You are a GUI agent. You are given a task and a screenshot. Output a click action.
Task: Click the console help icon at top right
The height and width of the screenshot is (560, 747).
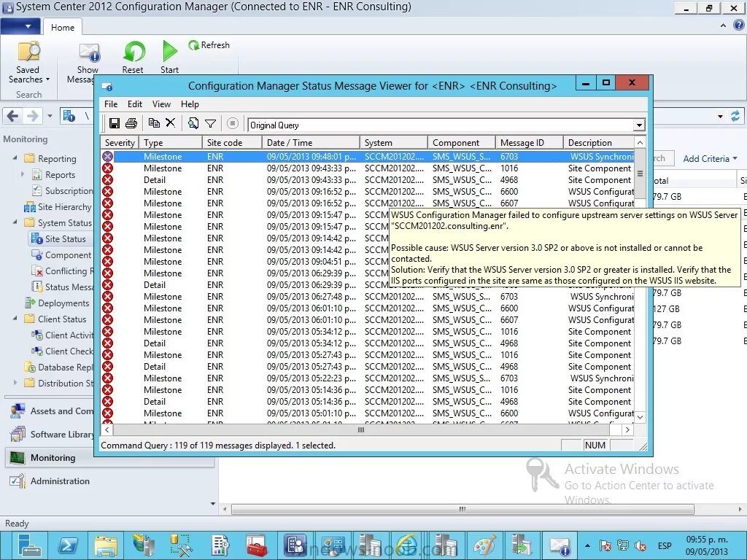click(x=738, y=26)
